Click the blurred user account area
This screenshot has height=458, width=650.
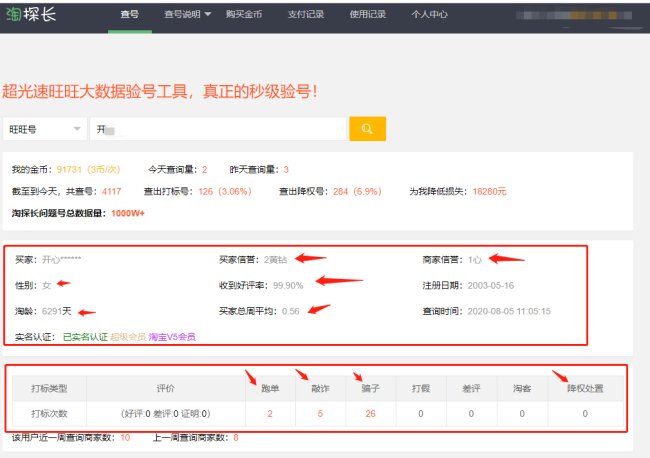pos(574,15)
